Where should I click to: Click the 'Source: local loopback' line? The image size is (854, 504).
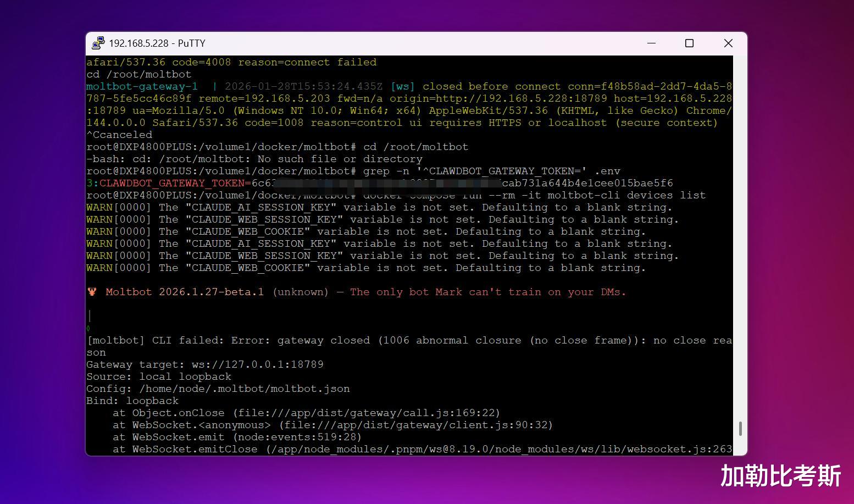click(x=159, y=376)
